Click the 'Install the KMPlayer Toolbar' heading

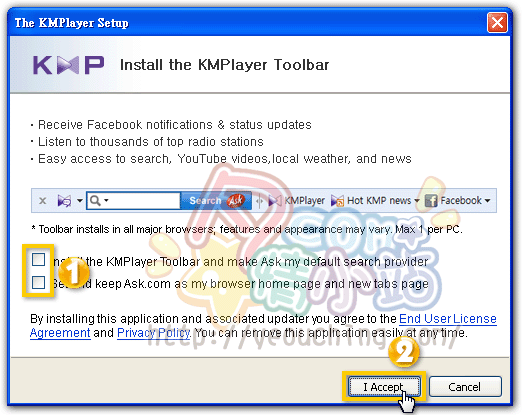[224, 65]
